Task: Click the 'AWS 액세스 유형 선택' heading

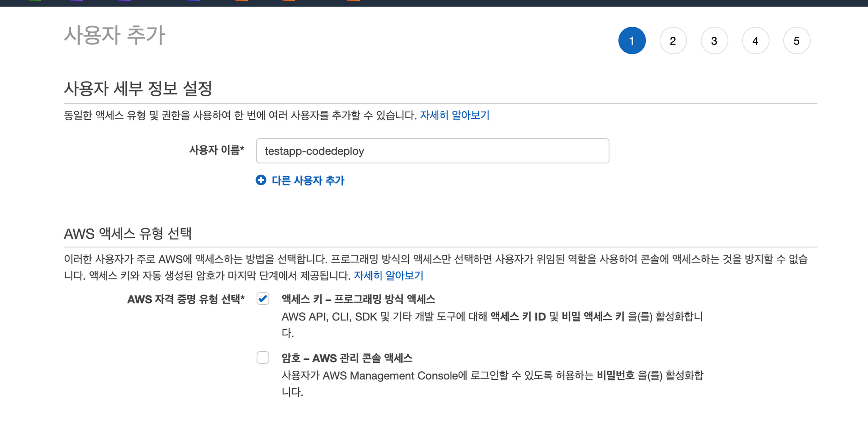Action: click(128, 233)
